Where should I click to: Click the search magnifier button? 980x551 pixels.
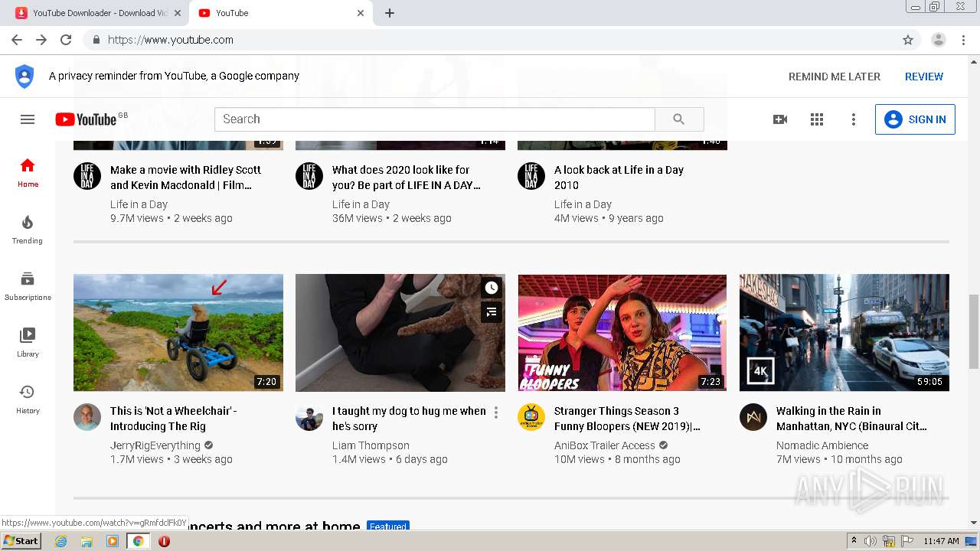(x=679, y=119)
